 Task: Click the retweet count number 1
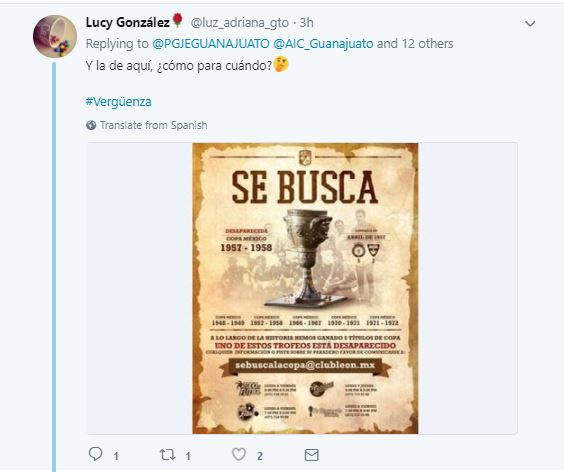point(188,456)
